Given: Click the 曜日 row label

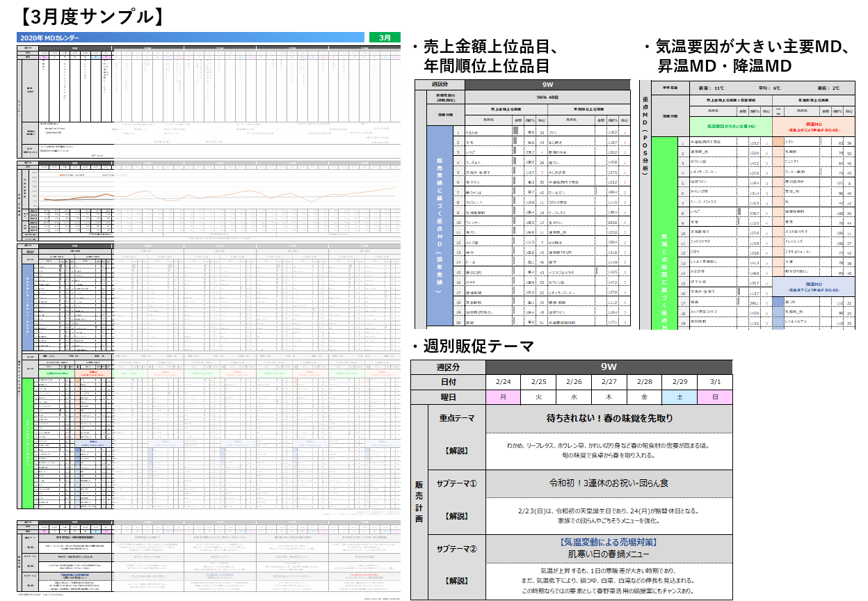Looking at the screenshot, I should (x=448, y=397).
